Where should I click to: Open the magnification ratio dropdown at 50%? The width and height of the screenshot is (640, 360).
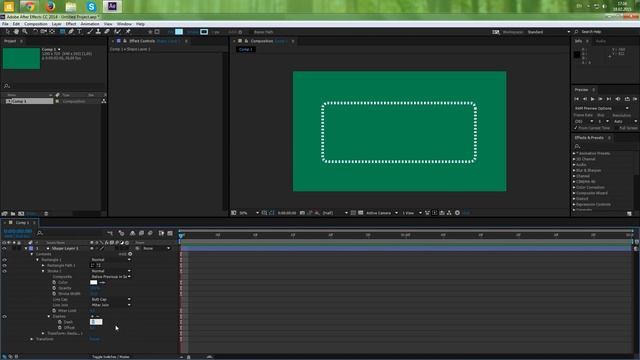pos(249,213)
